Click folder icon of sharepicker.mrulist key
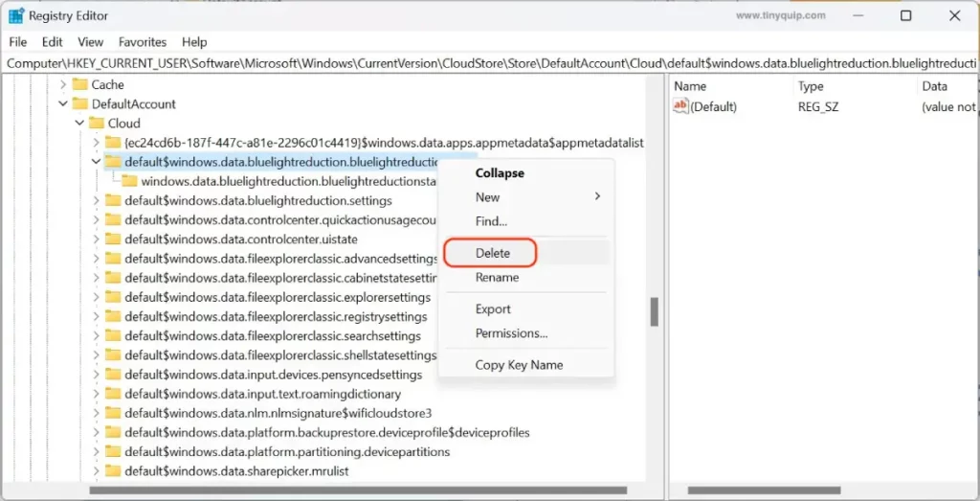The width and height of the screenshot is (980, 501). (113, 470)
